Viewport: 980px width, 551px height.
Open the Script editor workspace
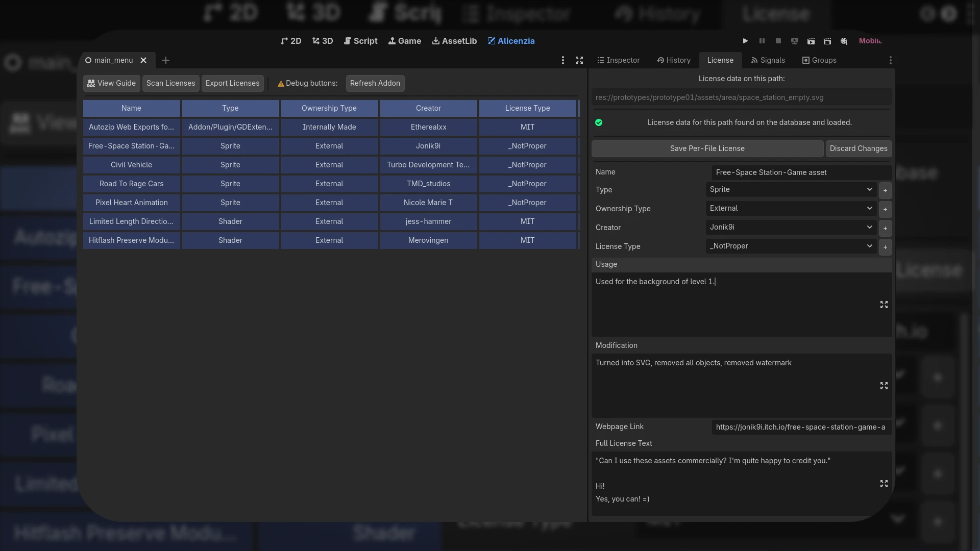[361, 41]
